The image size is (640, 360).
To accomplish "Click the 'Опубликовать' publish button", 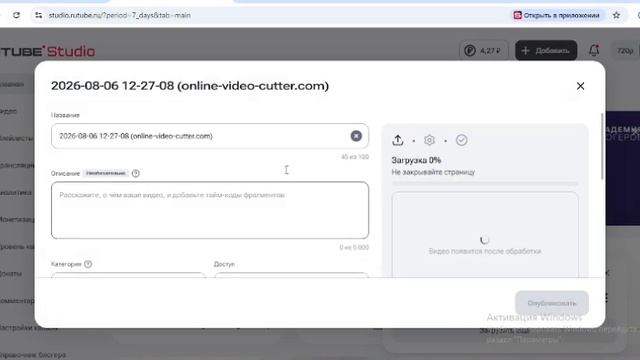I will [552, 303].
